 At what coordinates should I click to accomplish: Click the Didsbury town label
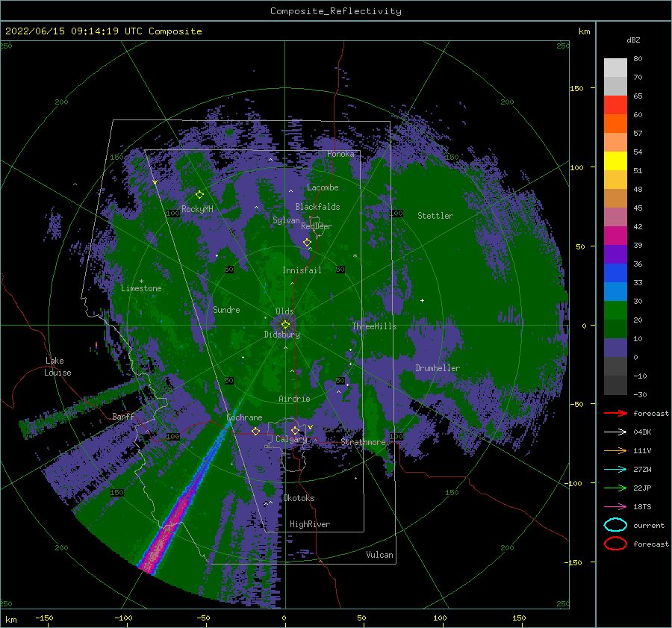pos(281,335)
